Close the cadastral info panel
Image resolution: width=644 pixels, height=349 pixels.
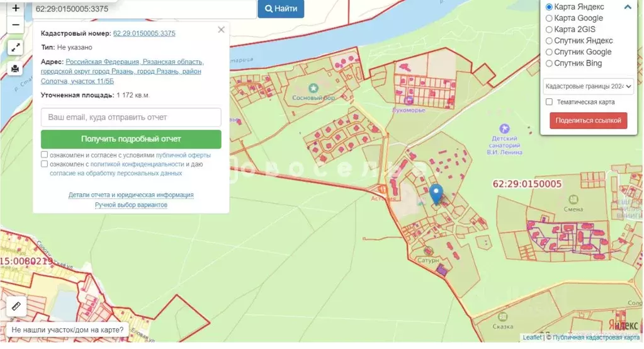[x=221, y=30]
